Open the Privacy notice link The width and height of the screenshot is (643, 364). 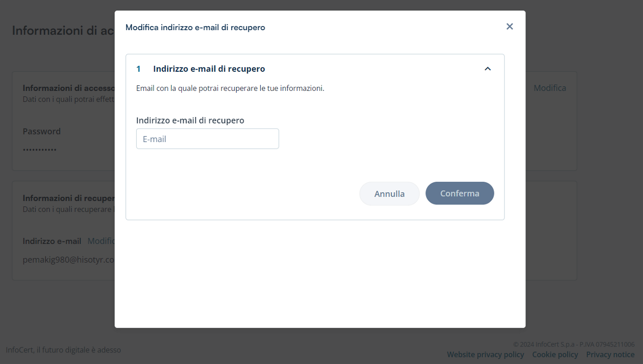pos(610,354)
